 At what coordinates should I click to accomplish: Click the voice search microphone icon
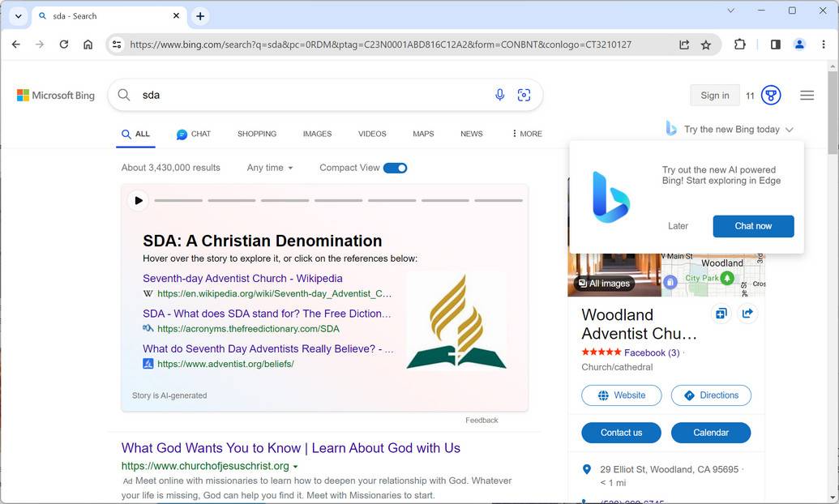(499, 95)
